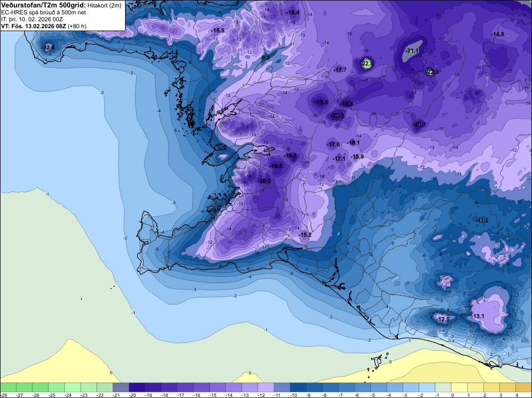Click the -18.1 temperature value

coord(354,143)
